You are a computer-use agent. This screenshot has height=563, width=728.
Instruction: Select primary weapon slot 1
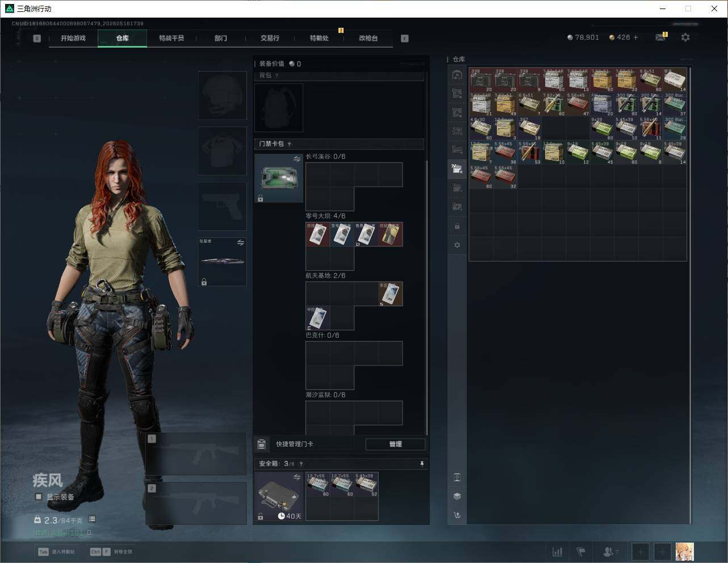196,454
